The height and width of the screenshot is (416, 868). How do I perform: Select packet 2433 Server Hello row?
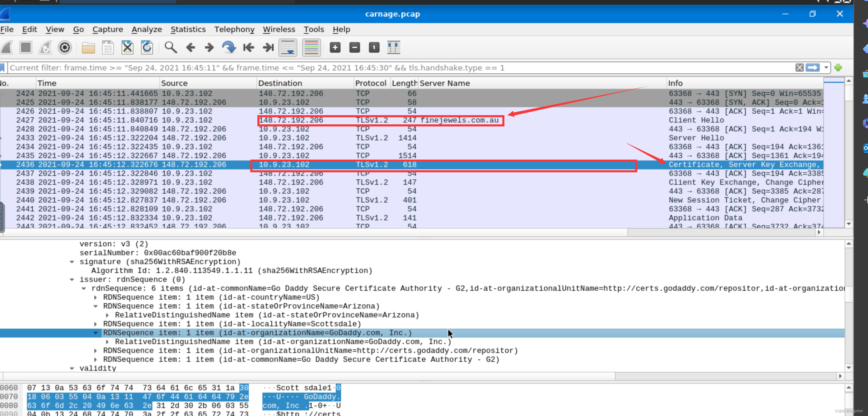point(412,138)
